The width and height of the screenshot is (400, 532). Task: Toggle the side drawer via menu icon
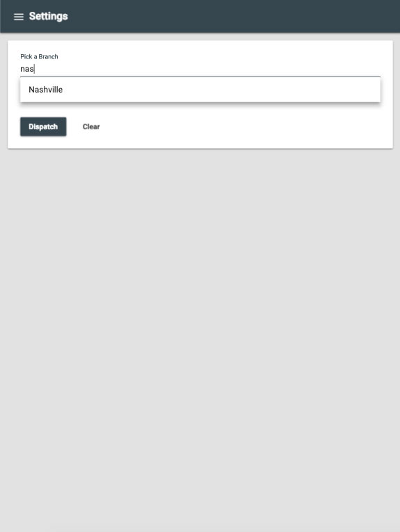click(x=19, y=17)
